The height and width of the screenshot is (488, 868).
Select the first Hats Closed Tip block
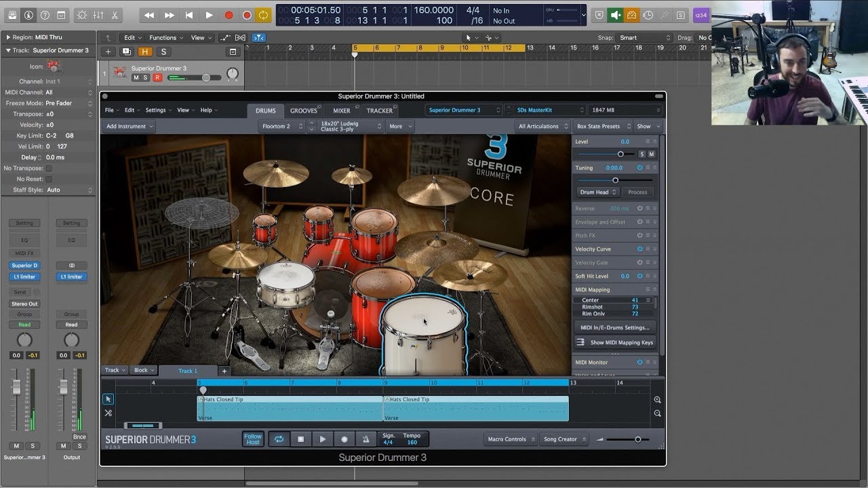point(290,409)
